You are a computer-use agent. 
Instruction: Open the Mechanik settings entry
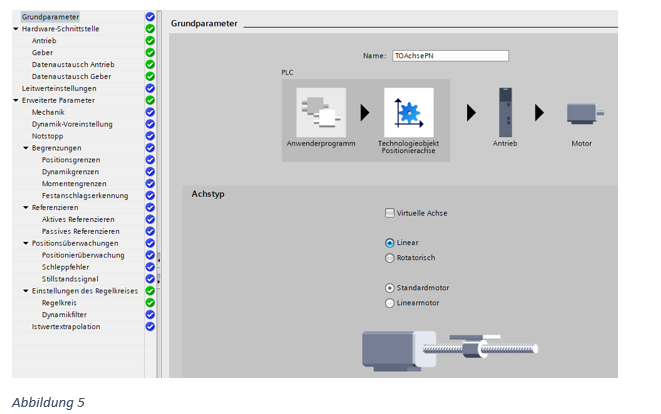coord(48,112)
